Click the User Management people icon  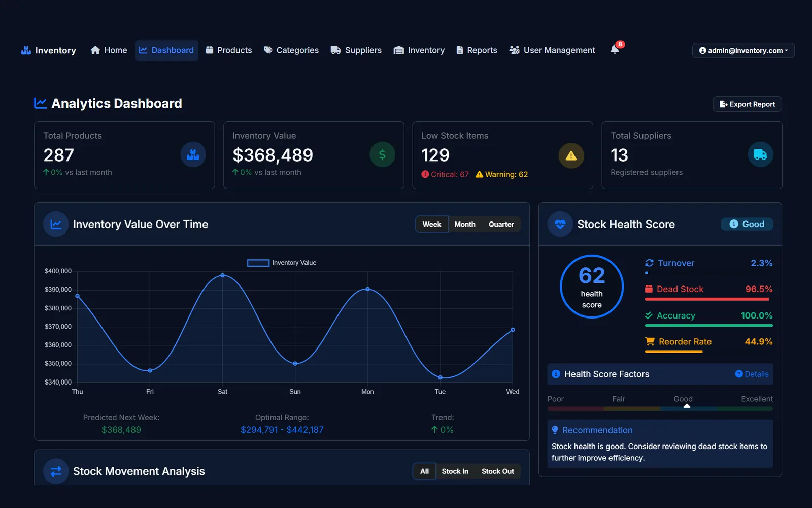[x=515, y=50]
